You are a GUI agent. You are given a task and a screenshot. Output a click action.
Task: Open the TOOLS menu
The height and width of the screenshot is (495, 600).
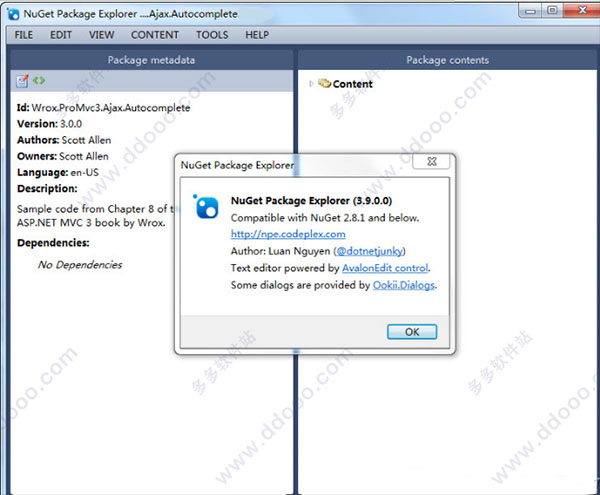[212, 35]
